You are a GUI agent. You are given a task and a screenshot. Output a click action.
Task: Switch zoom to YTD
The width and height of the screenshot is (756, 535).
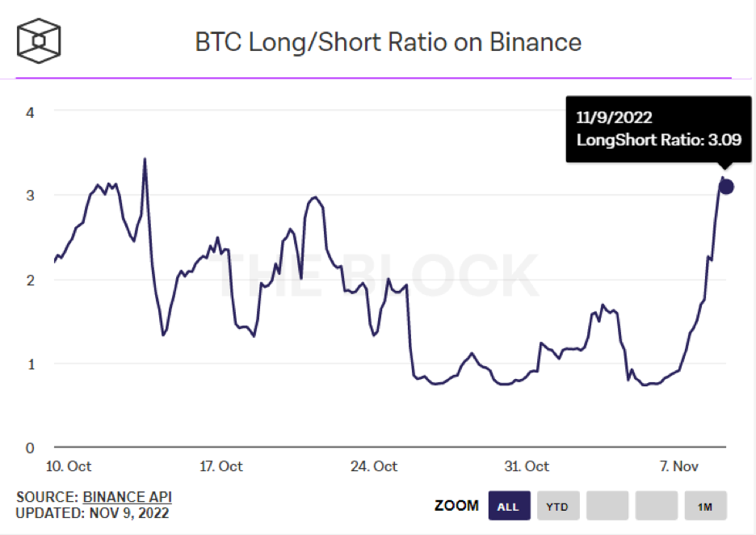point(557,506)
